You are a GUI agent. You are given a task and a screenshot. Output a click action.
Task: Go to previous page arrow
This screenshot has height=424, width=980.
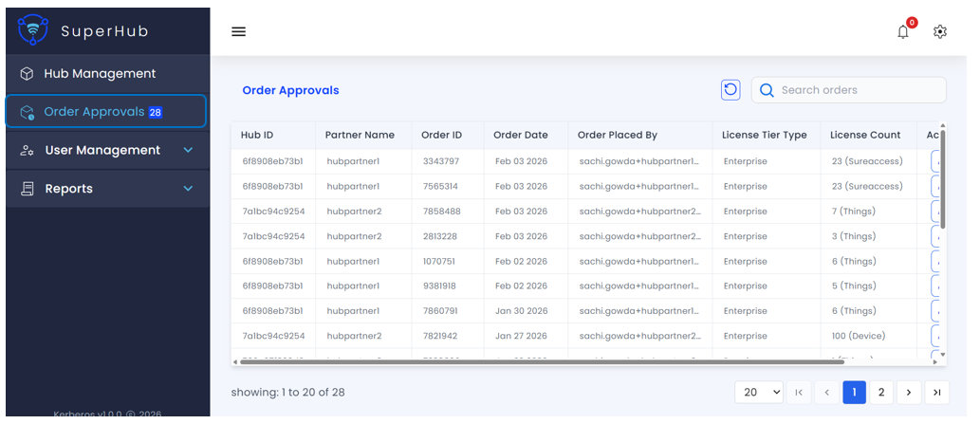pos(826,393)
